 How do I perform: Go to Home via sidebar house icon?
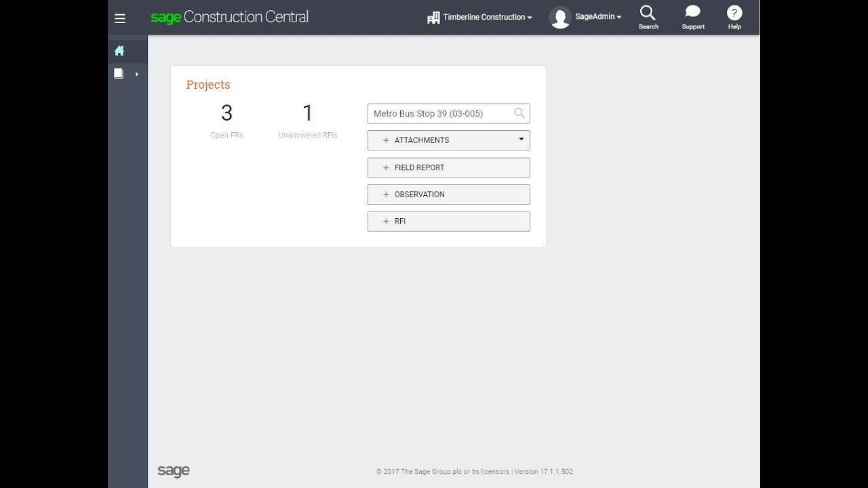click(x=119, y=51)
